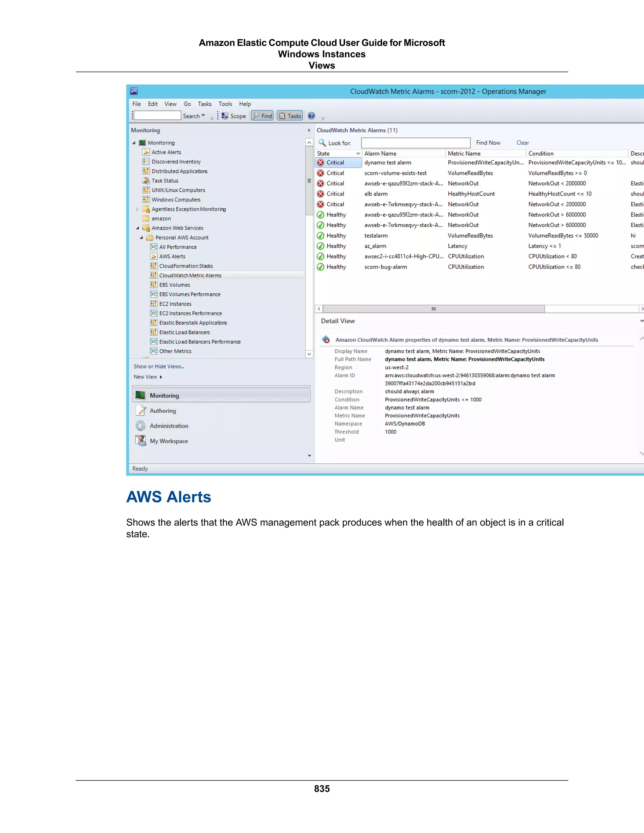This screenshot has width=644, height=833.
Task: Click the UNIX/Linux Computers icon
Action: pyautogui.click(x=146, y=190)
